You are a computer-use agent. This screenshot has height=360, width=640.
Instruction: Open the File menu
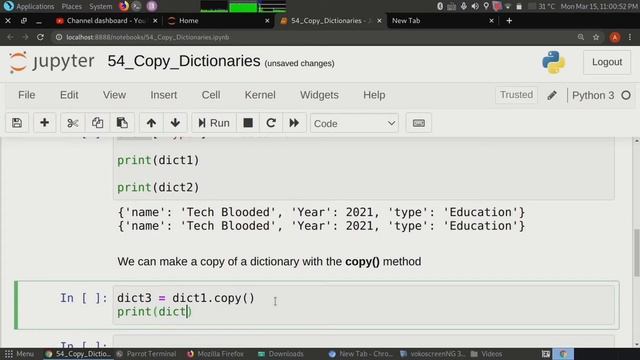click(27, 95)
